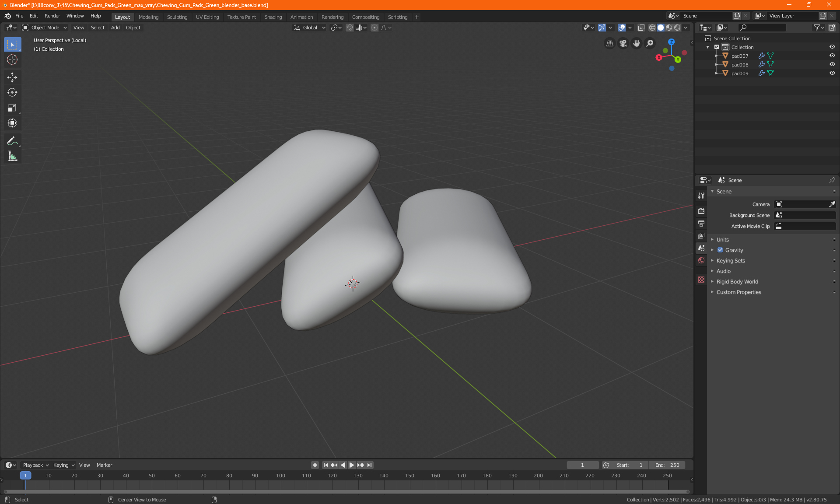Open Global transform orientation dropdown

tap(310, 28)
